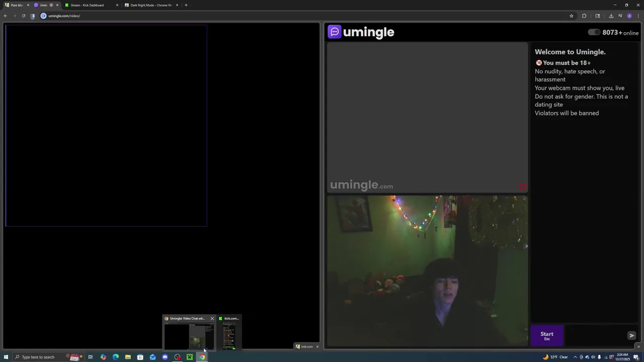Open the weather widget showing 53°F Clear

[x=555, y=357]
